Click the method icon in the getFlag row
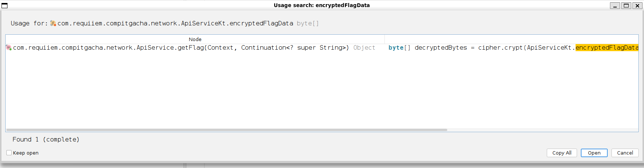Screen dimensions: 644x168 9,48
